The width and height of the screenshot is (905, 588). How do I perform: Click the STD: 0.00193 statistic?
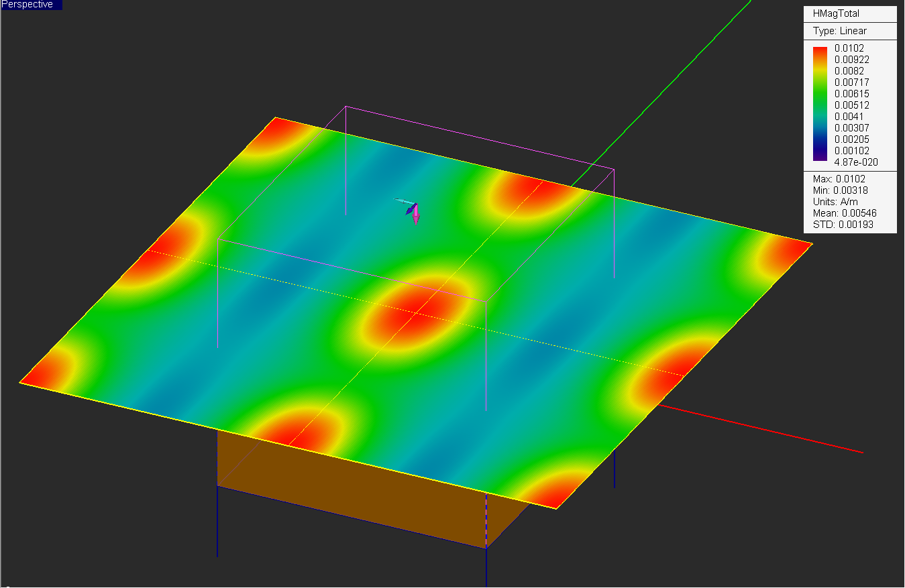pyautogui.click(x=843, y=225)
